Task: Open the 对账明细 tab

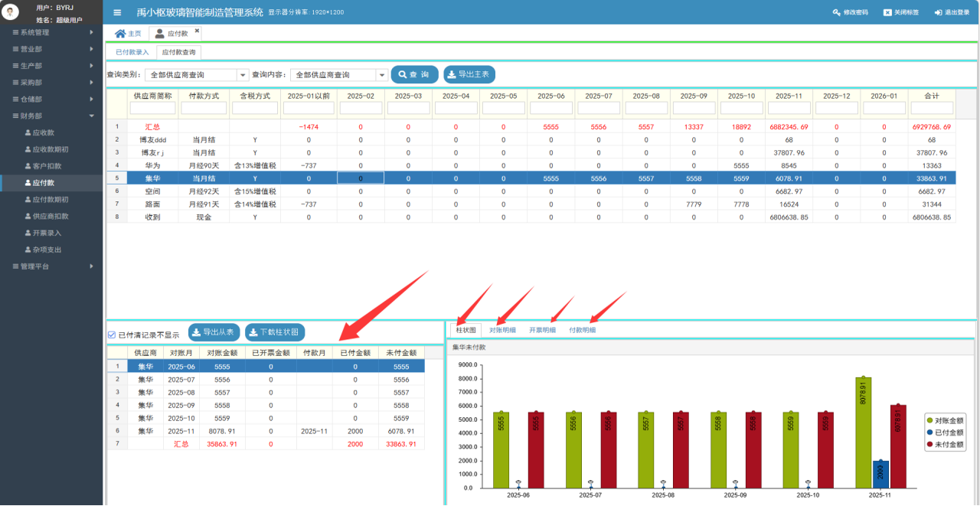Action: 502,330
